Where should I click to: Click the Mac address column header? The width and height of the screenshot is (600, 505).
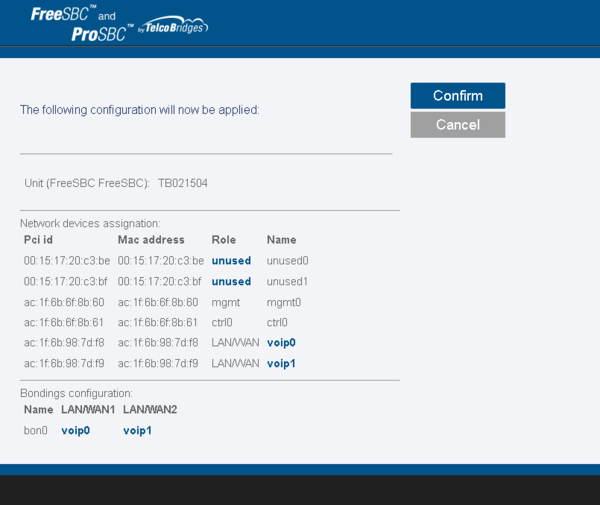[151, 240]
